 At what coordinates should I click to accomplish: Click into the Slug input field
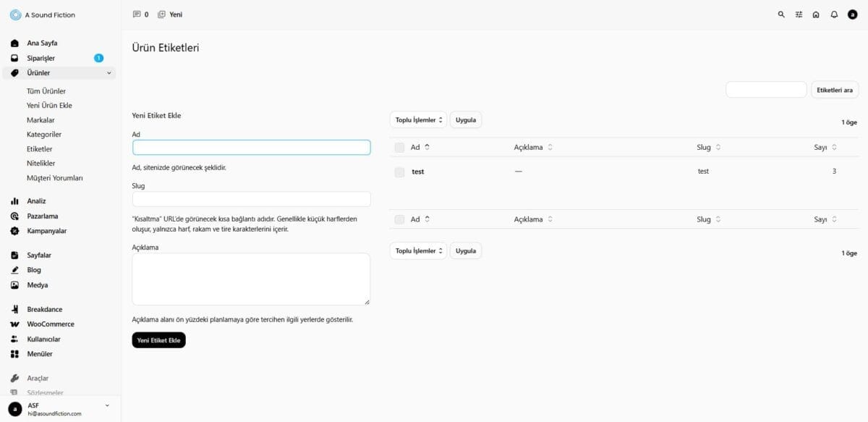pos(251,199)
